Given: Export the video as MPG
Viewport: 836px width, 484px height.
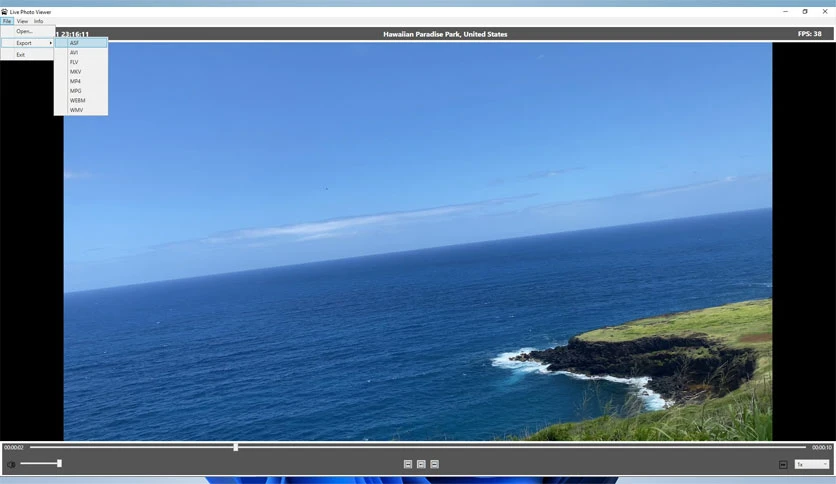Looking at the screenshot, I should pyautogui.click(x=81, y=91).
